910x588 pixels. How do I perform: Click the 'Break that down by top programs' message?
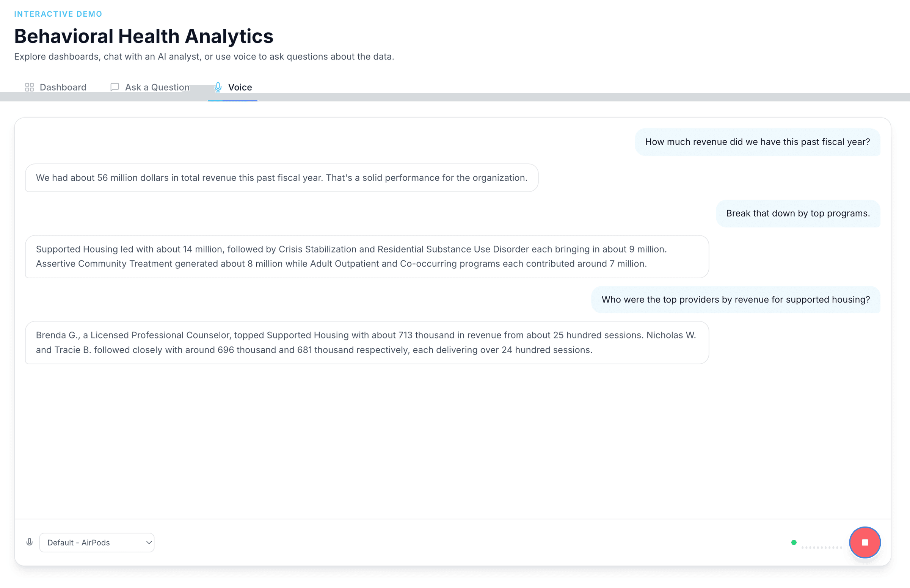pyautogui.click(x=798, y=213)
